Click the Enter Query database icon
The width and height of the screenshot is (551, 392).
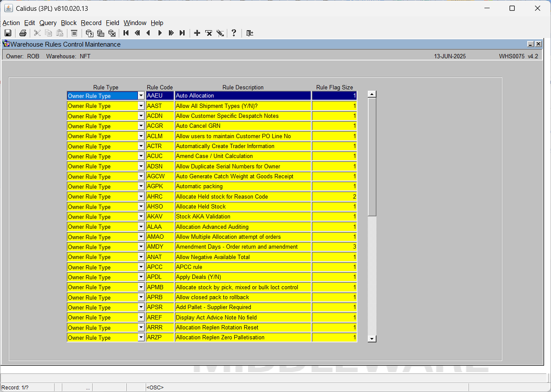(89, 33)
